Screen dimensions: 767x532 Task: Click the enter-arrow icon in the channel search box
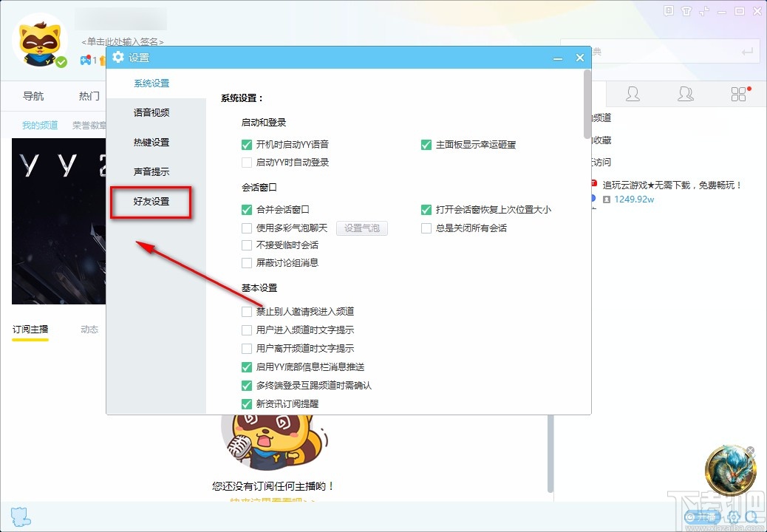(x=747, y=52)
